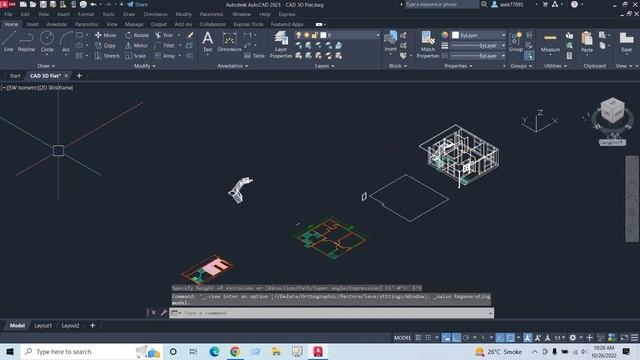640x360 pixels.
Task: Select the Text annotation tool
Action: click(x=208, y=42)
